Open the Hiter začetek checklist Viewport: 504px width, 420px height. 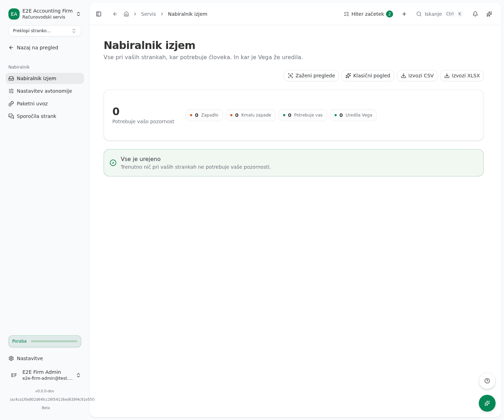pos(368,14)
